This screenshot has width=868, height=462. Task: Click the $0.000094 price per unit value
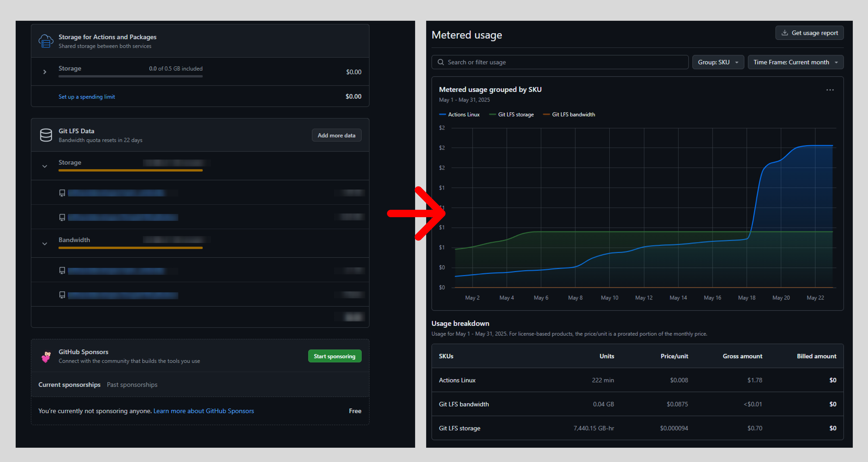click(674, 428)
